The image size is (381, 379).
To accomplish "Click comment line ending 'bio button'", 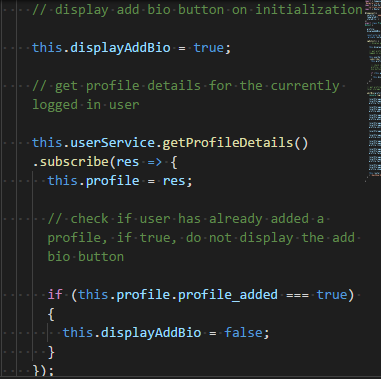I will [x=86, y=257].
